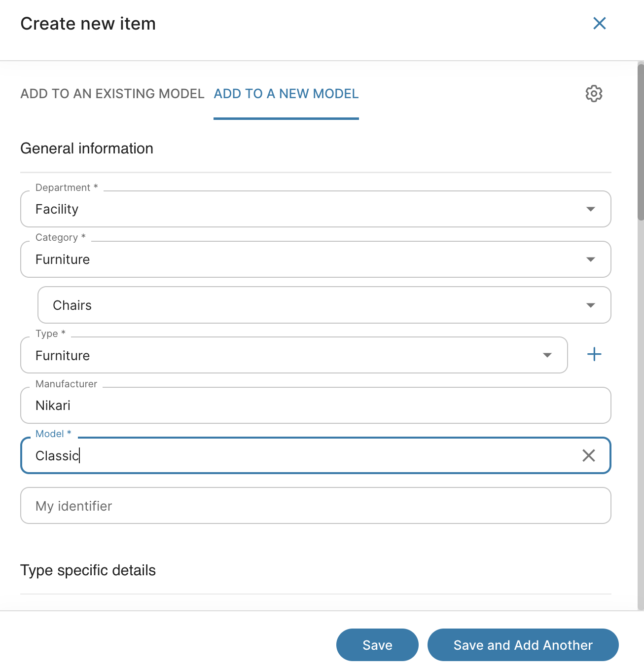
Task: Expand the Chairs subcategory dropdown arrow
Action: [590, 305]
